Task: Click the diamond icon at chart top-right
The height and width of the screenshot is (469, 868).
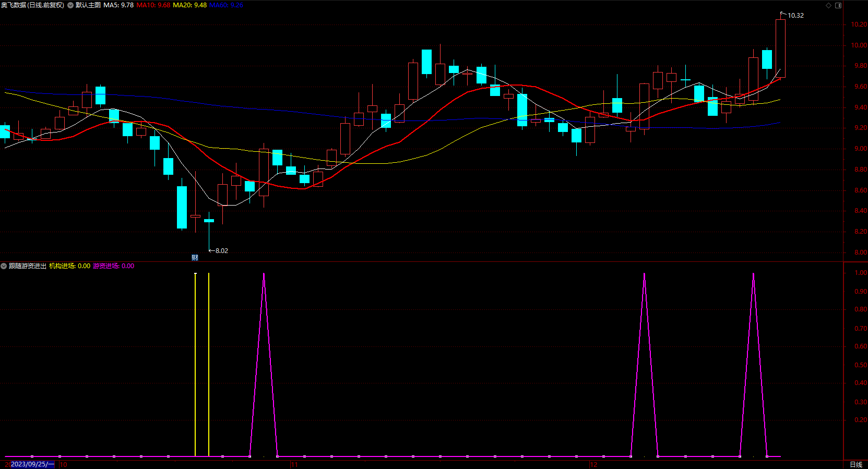Action: (x=828, y=5)
